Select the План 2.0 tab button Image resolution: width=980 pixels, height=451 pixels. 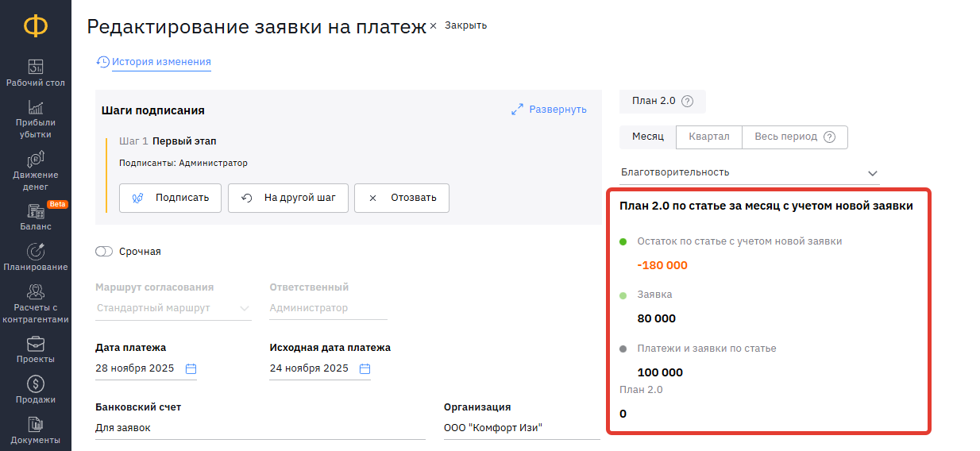click(x=662, y=101)
